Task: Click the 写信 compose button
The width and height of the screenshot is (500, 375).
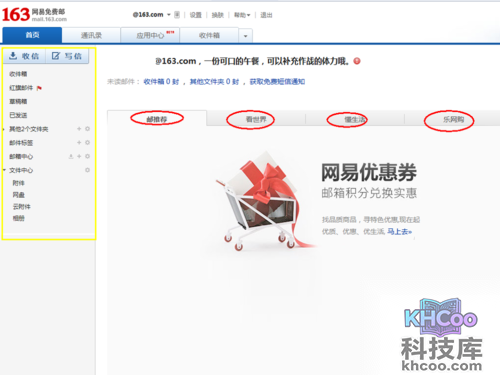Action: click(67, 56)
